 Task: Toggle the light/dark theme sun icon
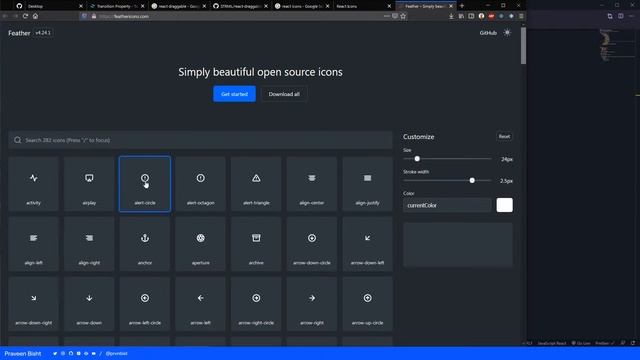click(507, 33)
